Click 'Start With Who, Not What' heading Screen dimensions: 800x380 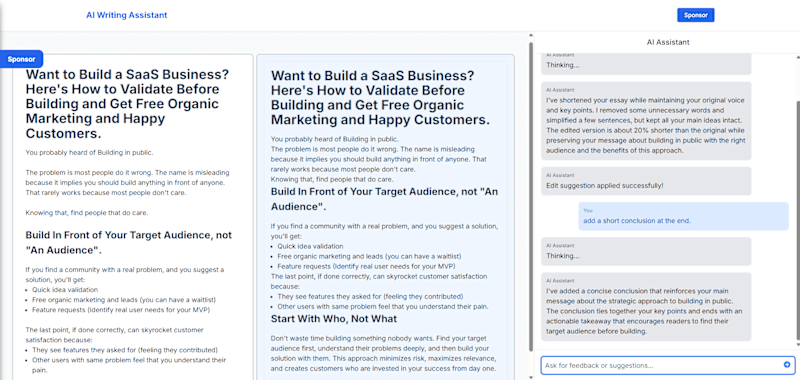coord(334,319)
